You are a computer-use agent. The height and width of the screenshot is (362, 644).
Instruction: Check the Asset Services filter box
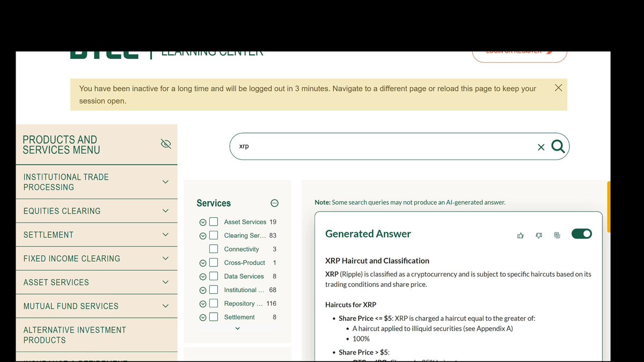click(214, 221)
